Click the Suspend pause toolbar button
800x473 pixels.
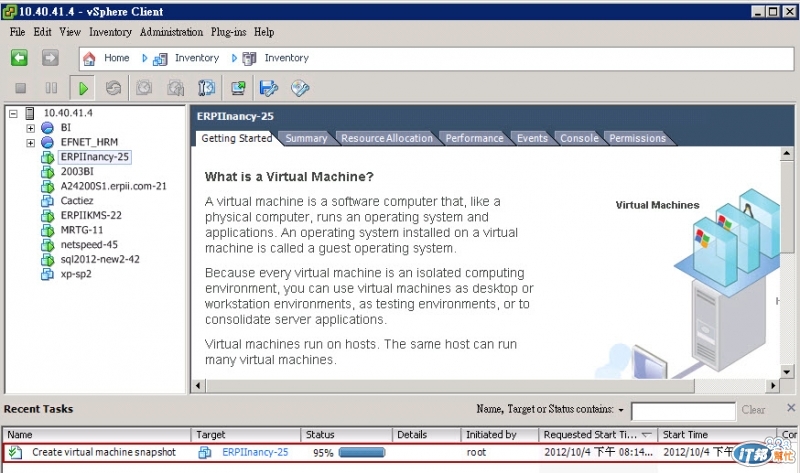(x=51, y=88)
